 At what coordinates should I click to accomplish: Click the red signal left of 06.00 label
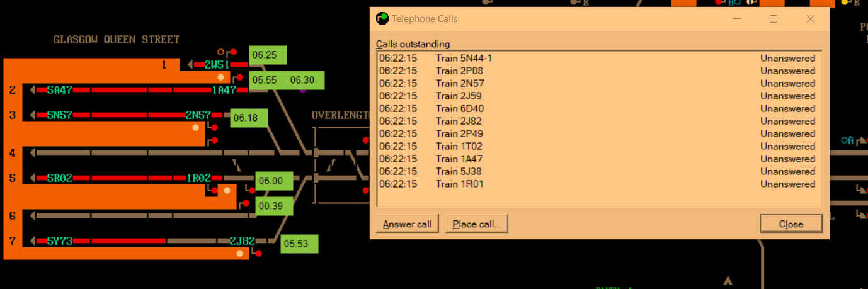(x=252, y=190)
